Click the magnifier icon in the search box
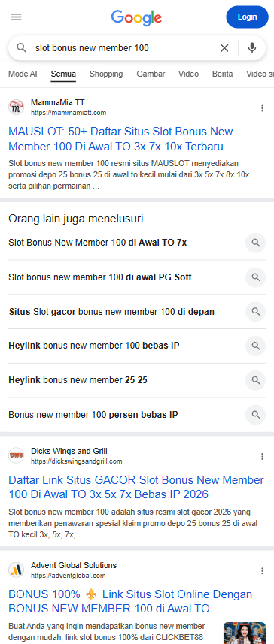The image size is (274, 644). click(21, 48)
